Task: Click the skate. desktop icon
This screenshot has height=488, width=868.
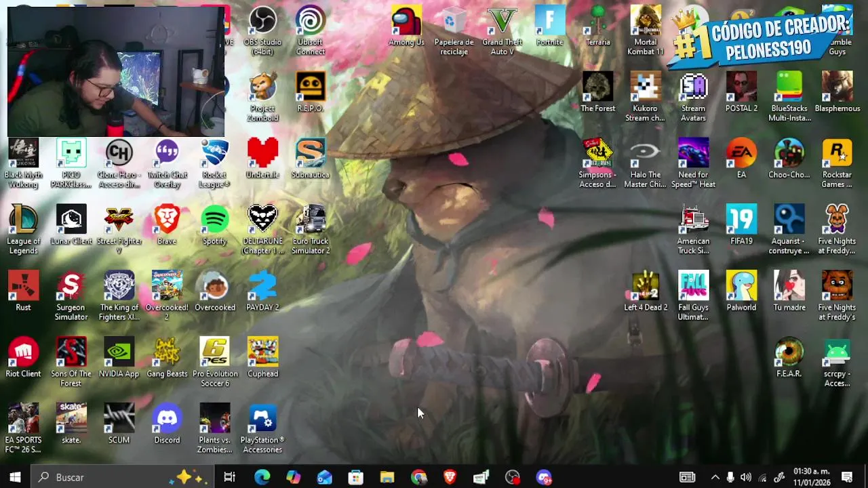Action: pyautogui.click(x=71, y=425)
